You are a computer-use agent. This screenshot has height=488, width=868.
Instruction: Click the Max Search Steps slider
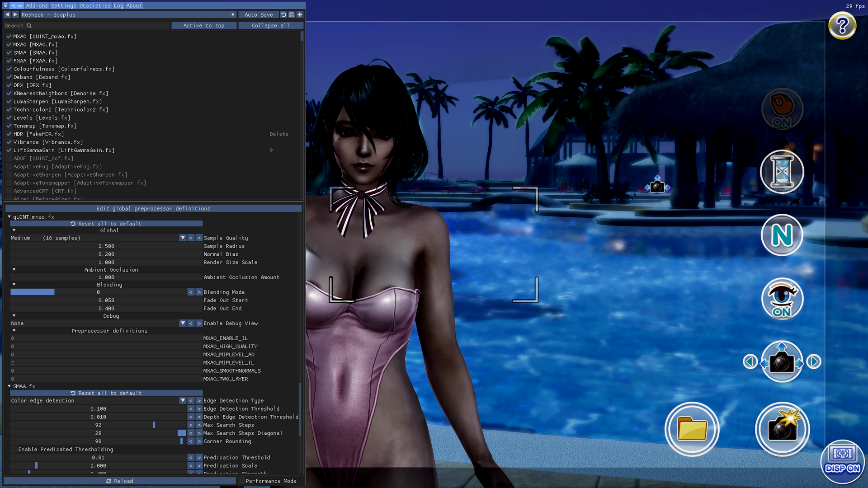(x=98, y=425)
